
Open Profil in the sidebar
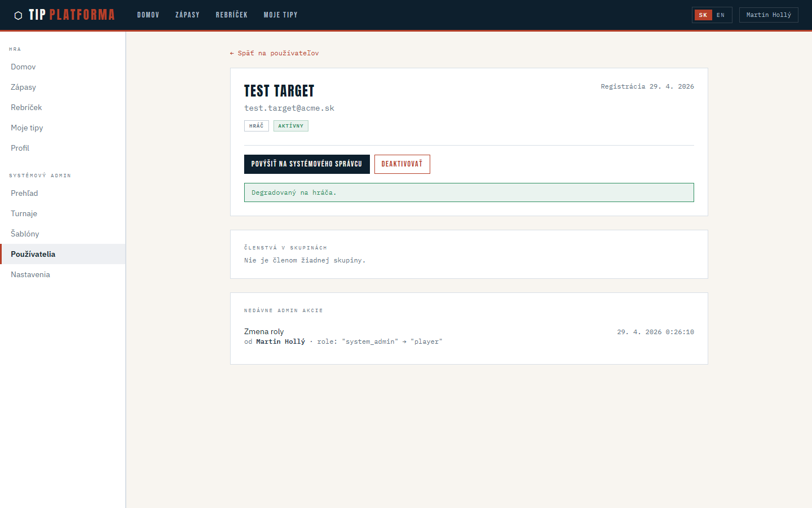click(20, 148)
